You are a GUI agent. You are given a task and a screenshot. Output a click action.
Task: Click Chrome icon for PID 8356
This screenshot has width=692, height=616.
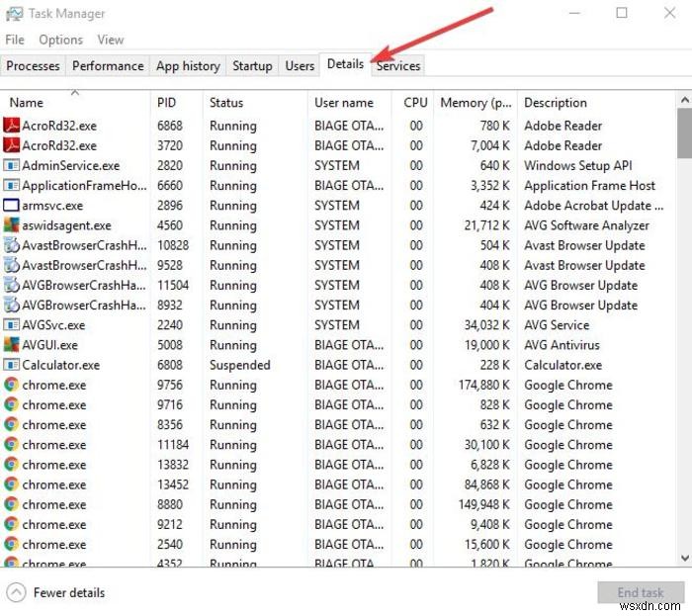coord(12,424)
